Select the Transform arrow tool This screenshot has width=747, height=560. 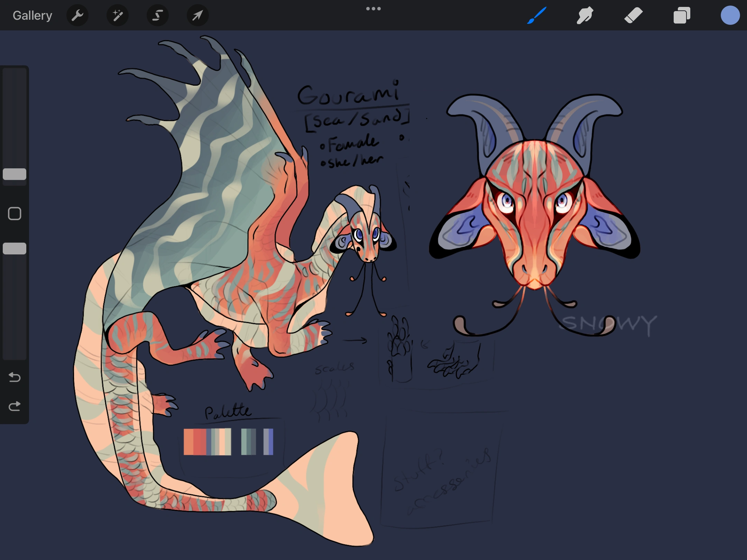pos(197,15)
